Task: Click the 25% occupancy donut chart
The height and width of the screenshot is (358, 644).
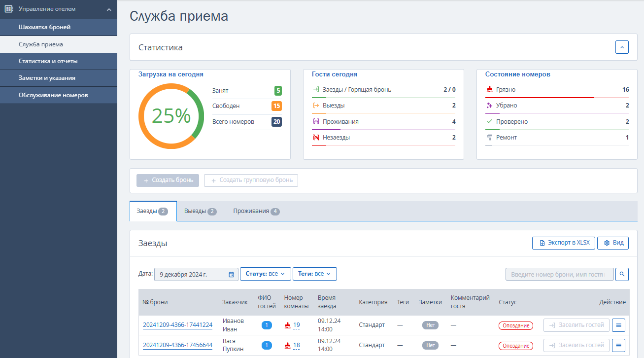Action: point(171,115)
